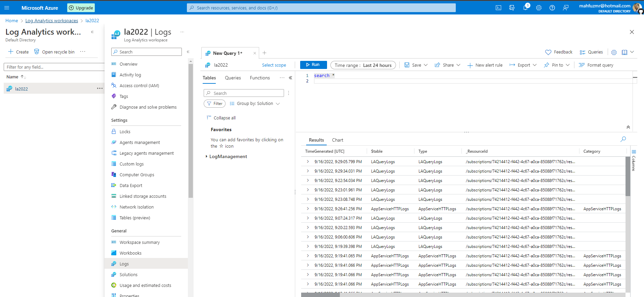This screenshot has height=297, width=644.
Task: Click Upgrade button in header
Action: (x=81, y=8)
